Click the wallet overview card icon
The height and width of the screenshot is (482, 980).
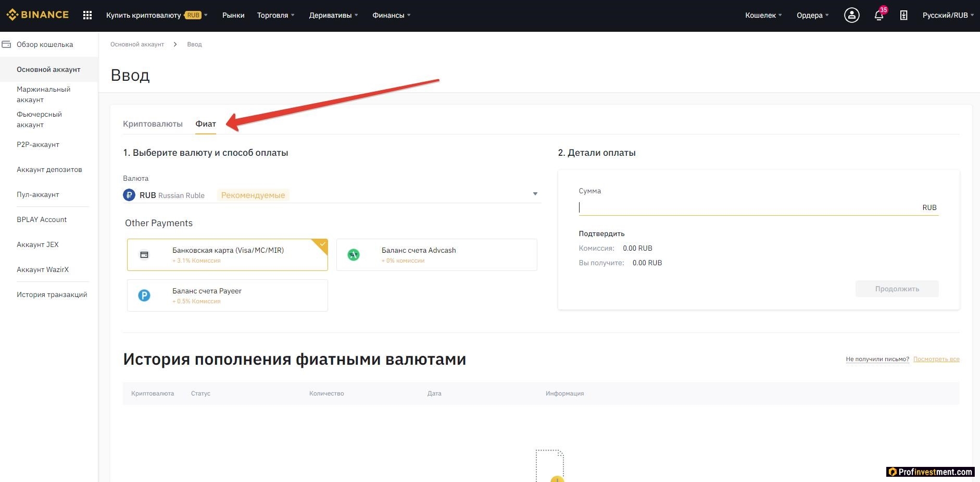point(7,44)
